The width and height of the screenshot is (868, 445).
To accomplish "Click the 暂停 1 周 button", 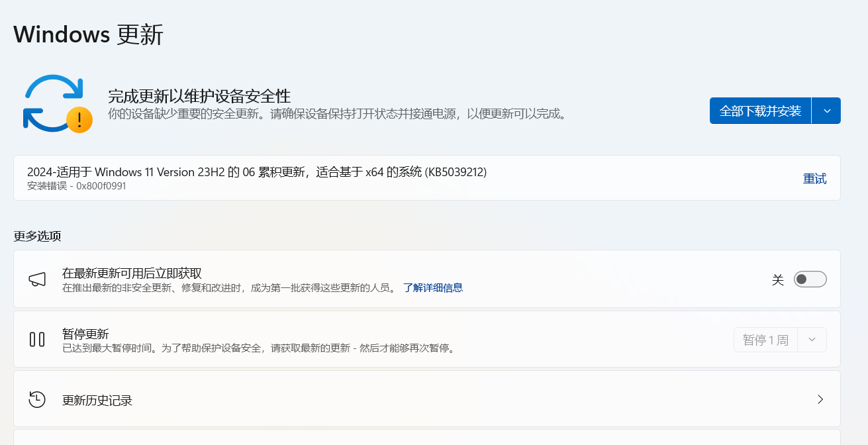I will (x=765, y=340).
